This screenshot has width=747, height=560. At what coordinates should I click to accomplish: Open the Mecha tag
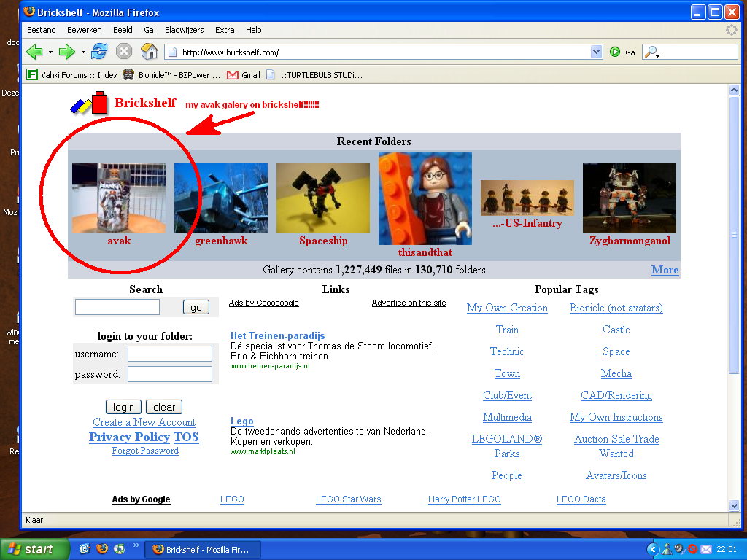[616, 373]
